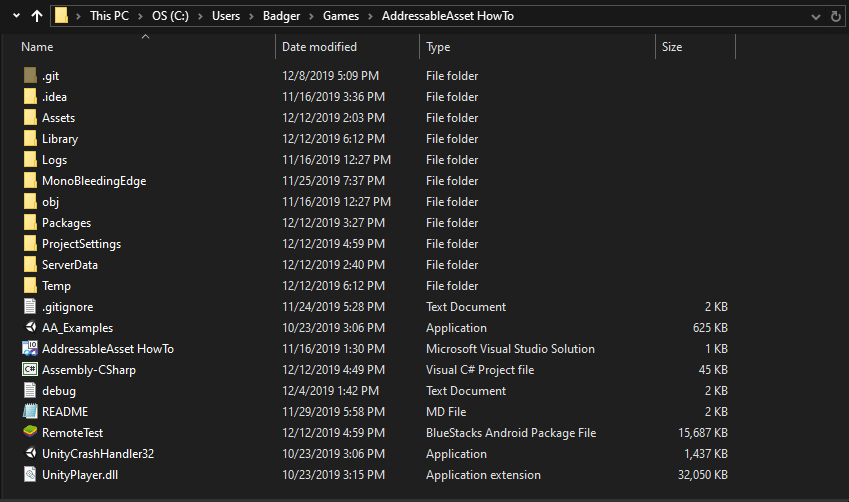Expand the chevron after Users breadcrumb

coord(251,16)
